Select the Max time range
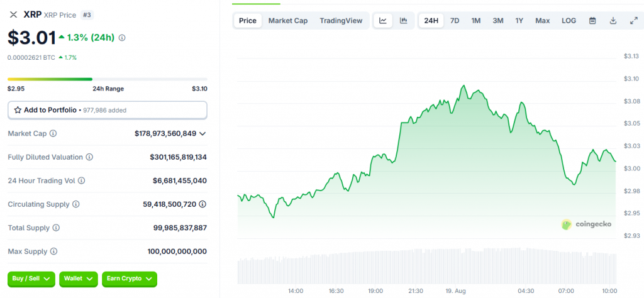Viewport: 644px width, 298px height. point(542,21)
